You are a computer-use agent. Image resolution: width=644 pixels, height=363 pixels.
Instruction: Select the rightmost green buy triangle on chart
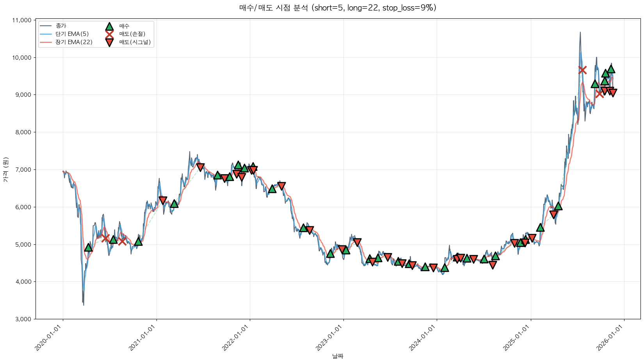[x=611, y=69]
